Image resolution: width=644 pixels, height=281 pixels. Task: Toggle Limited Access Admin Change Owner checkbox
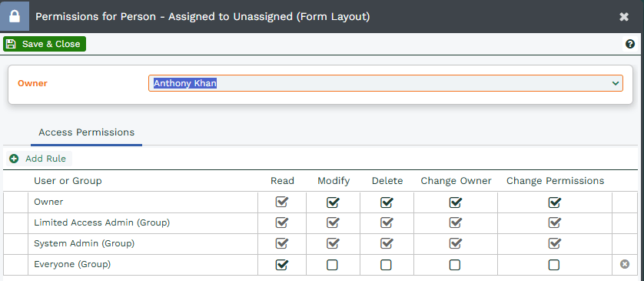455,222
